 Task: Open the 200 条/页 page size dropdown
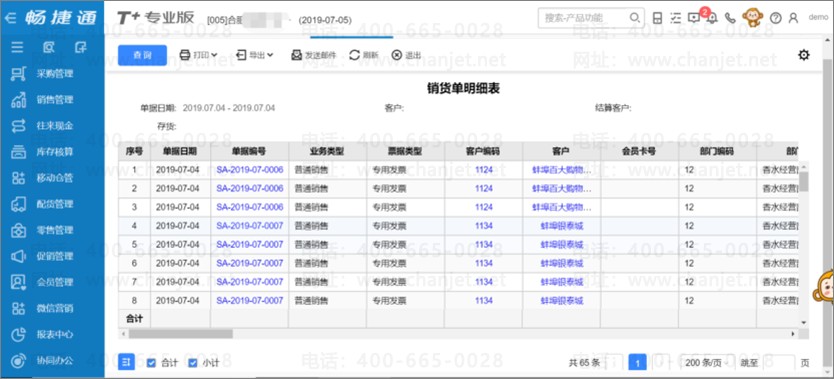(x=706, y=363)
